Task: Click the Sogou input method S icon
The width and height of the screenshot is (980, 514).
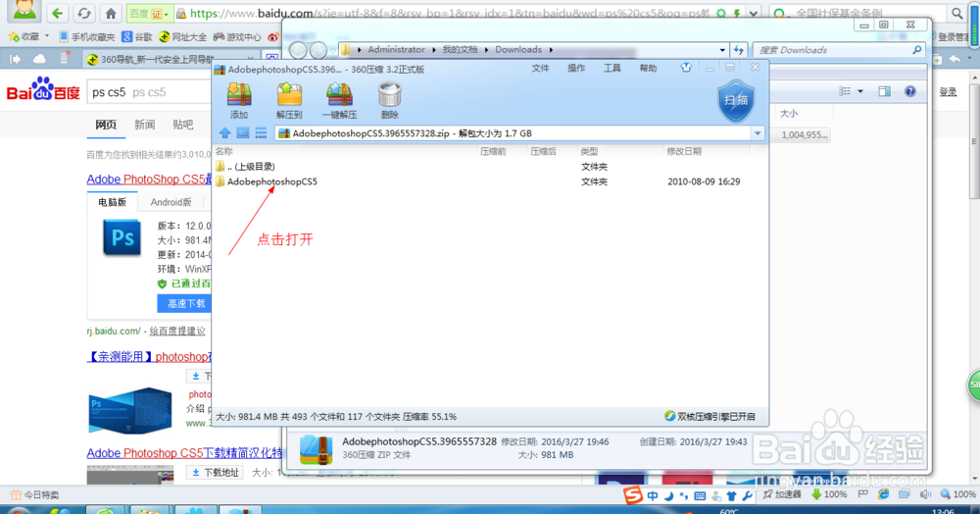Action: 633,495
